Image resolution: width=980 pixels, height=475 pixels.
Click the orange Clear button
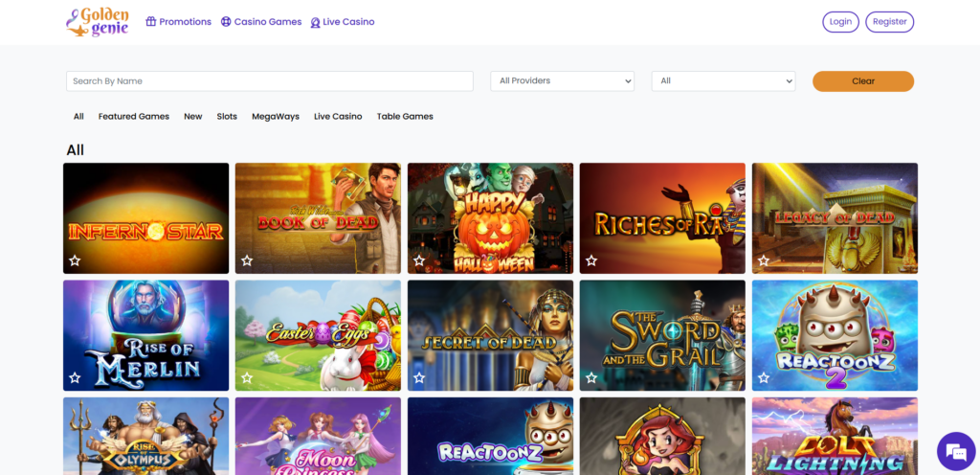pyautogui.click(x=862, y=81)
